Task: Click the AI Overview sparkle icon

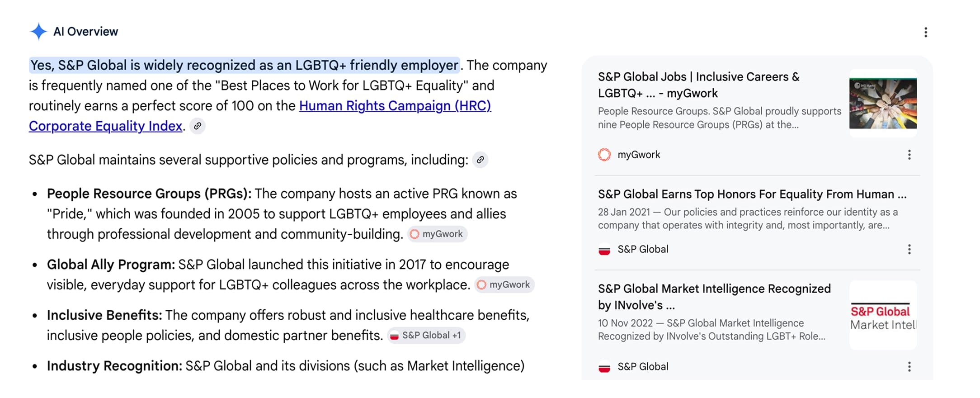Action: click(38, 31)
